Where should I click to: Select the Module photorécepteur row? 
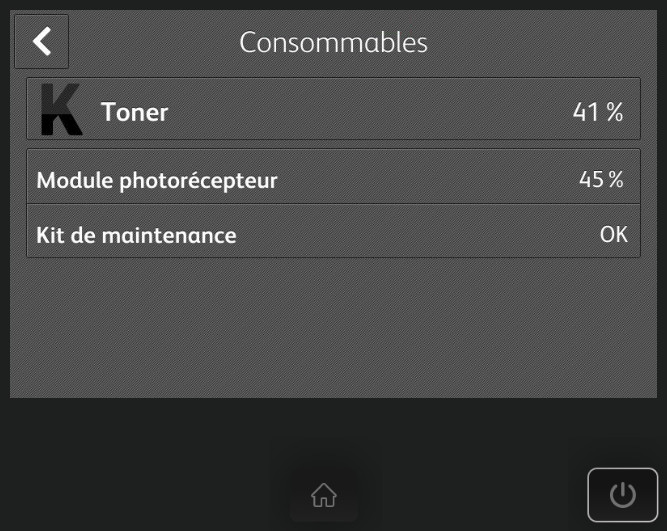pyautogui.click(x=333, y=179)
